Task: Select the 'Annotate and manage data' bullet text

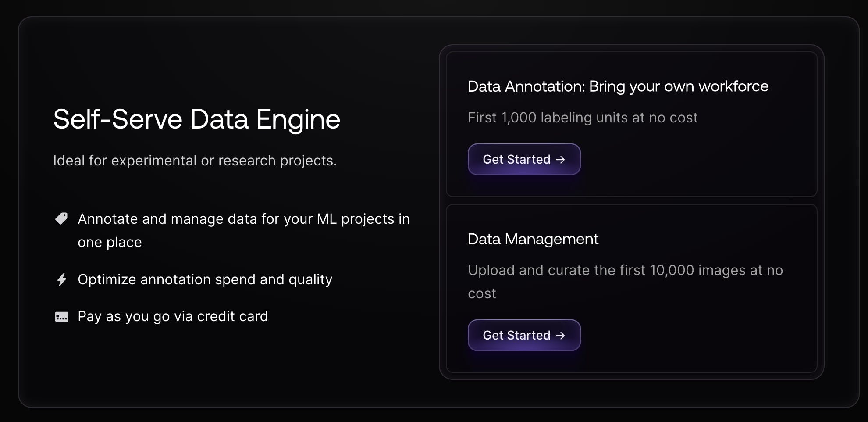Action: [x=243, y=219]
